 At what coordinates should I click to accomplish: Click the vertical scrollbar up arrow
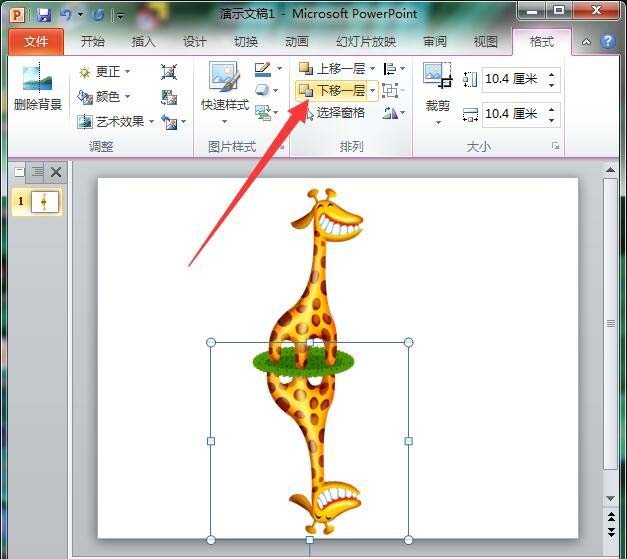coord(610,170)
